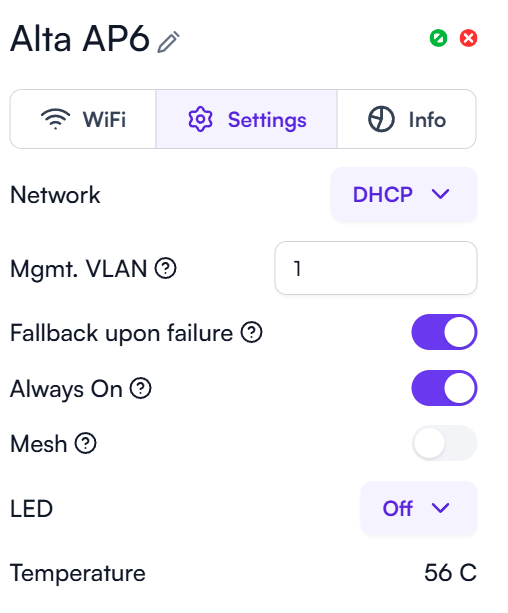Screen dimensions: 508x613
Task: Click the WiFi signal icon
Action: 56,119
